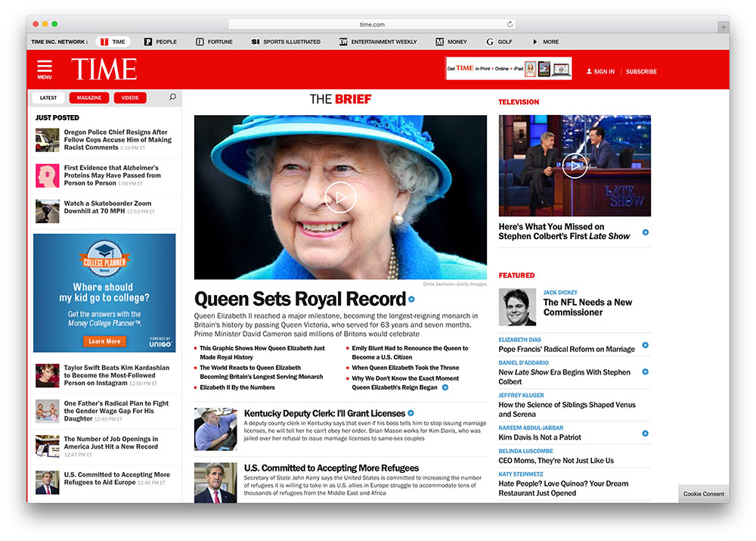Open a new browser tab with plus button
756x541 pixels.
coord(723,27)
